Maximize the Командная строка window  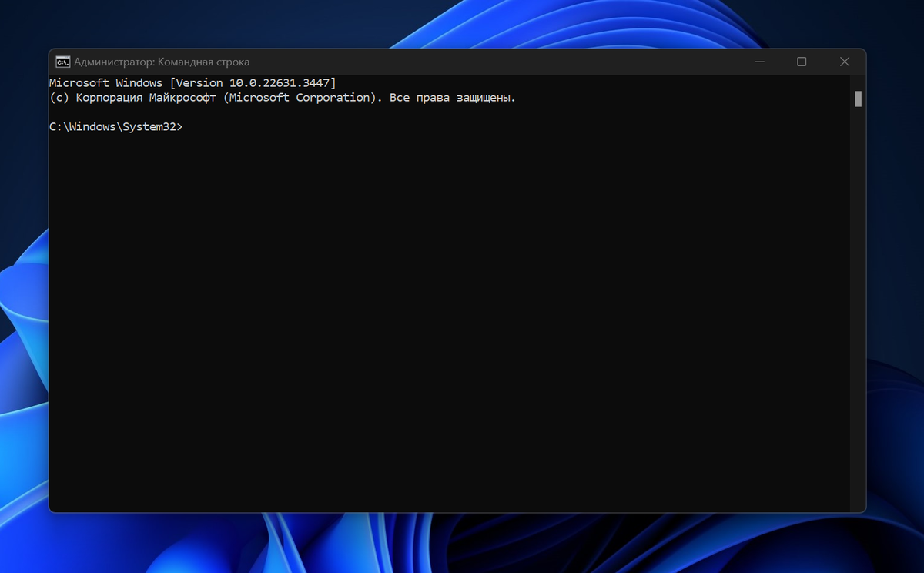tap(802, 62)
